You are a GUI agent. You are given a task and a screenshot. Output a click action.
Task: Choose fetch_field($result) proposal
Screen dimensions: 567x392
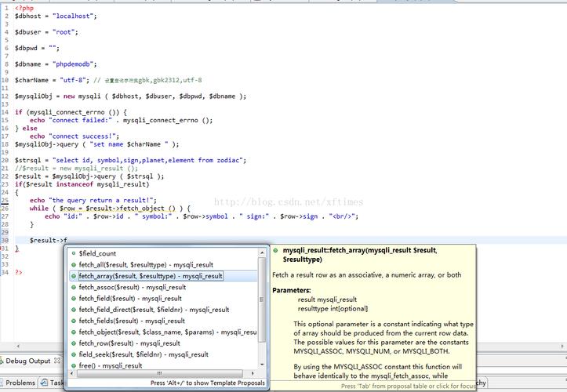click(x=130, y=299)
